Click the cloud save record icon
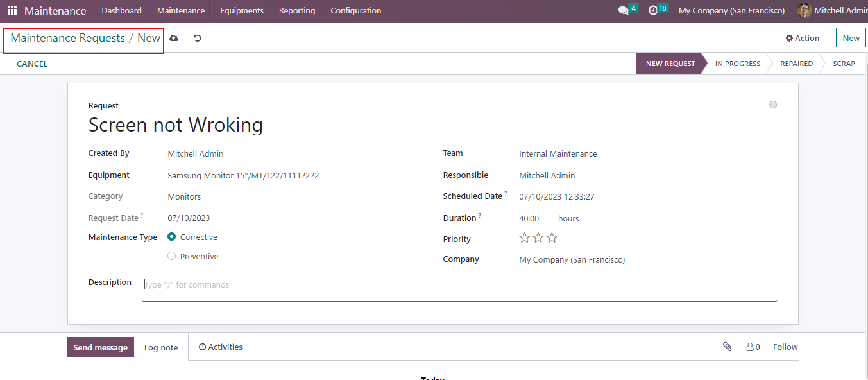Image resolution: width=868 pixels, height=380 pixels. tap(174, 39)
